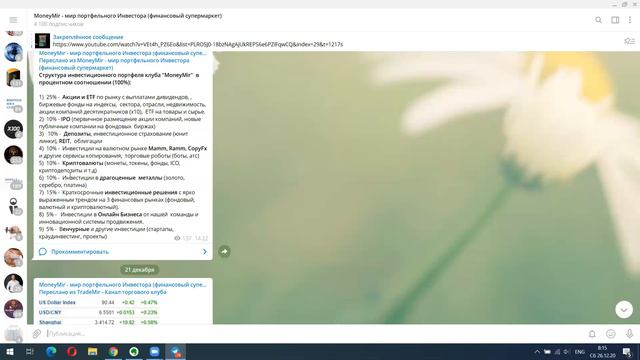
Task: Click Telegram icon on taskbar
Action: [176, 351]
